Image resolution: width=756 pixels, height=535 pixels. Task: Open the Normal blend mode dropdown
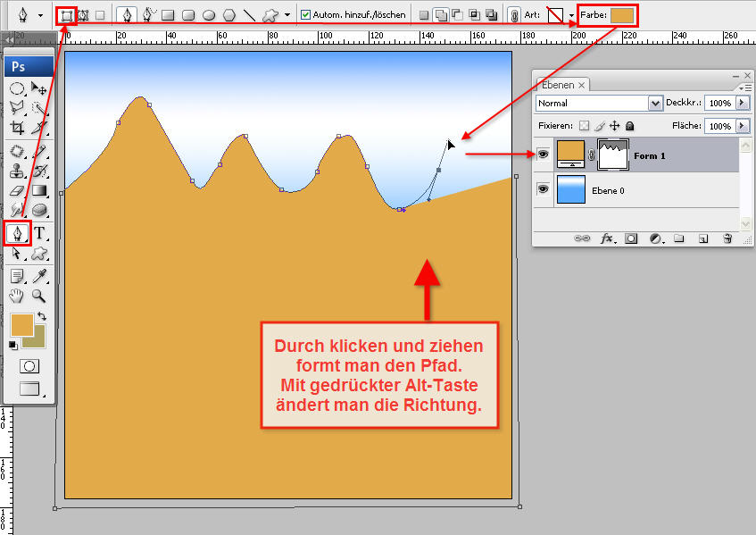pos(655,104)
